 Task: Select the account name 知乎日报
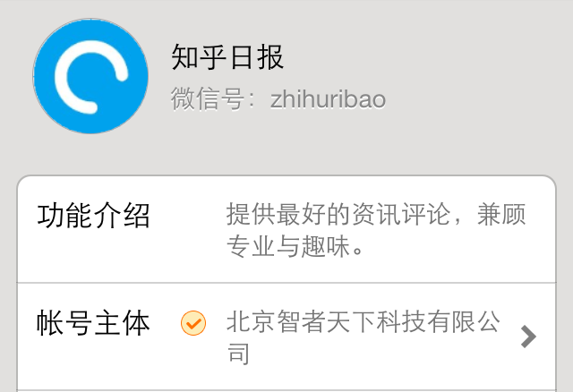coord(227,57)
